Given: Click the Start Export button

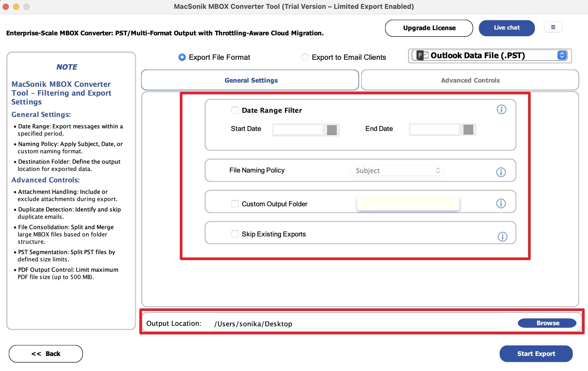Looking at the screenshot, I should tap(536, 354).
